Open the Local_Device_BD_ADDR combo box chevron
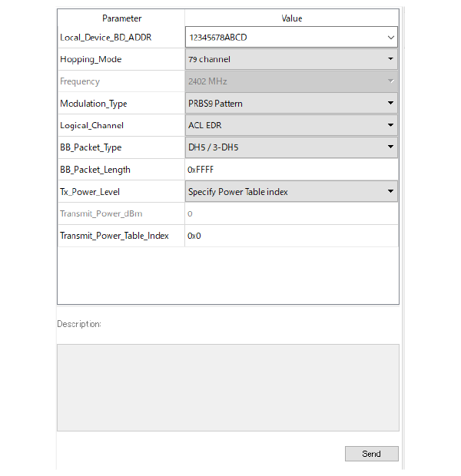This screenshot has height=476, width=461. coord(391,38)
